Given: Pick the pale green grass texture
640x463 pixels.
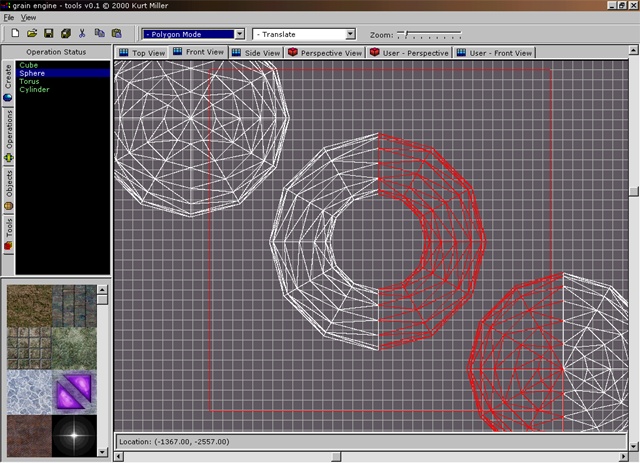Looking at the screenshot, I should 74,349.
